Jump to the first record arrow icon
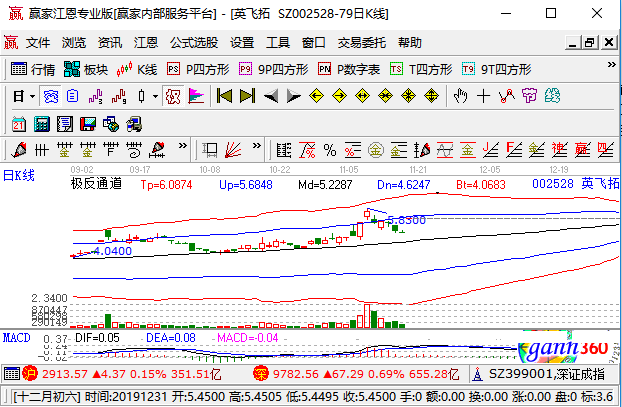 [x=224, y=96]
